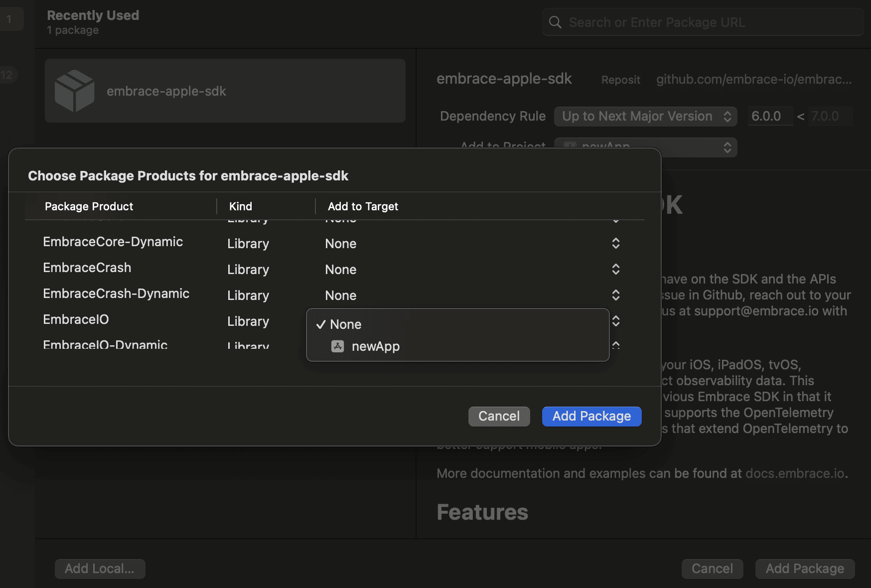Select the EmbraceCore-Dynamic product row
This screenshot has width=871, height=588.
point(334,243)
